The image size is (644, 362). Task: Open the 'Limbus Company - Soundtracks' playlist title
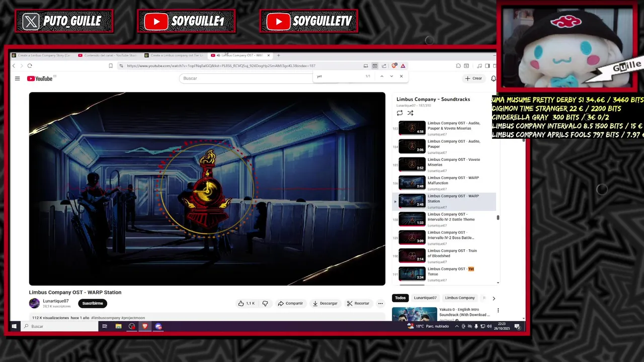pos(433,100)
